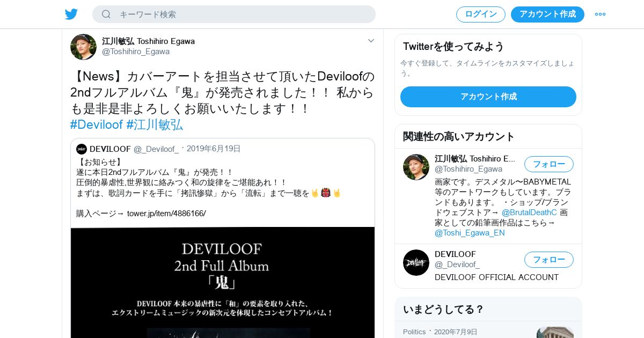The height and width of the screenshot is (338, 644).
Task: Click DEVILOOF name in quoted tweet
Action: click(110, 149)
